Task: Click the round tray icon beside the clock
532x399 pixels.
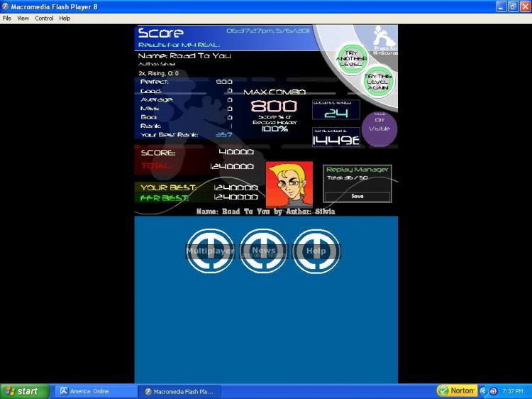Action: coord(493,391)
